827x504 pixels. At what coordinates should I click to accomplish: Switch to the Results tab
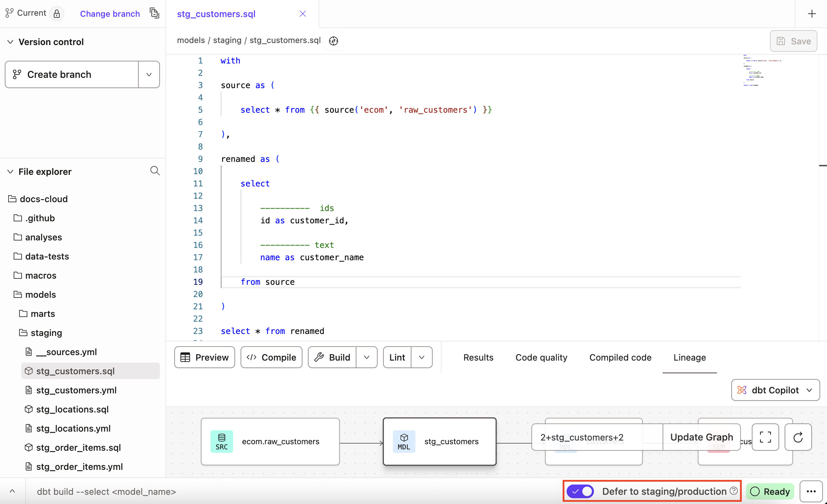[478, 357]
